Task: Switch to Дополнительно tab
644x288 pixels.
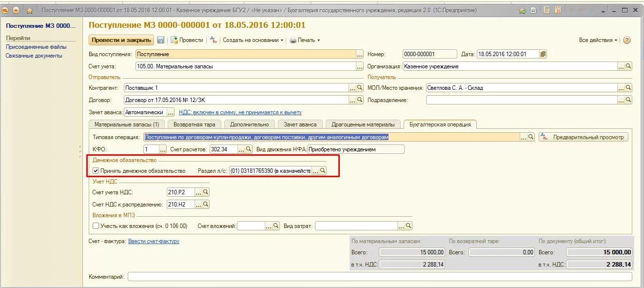Action: point(249,124)
